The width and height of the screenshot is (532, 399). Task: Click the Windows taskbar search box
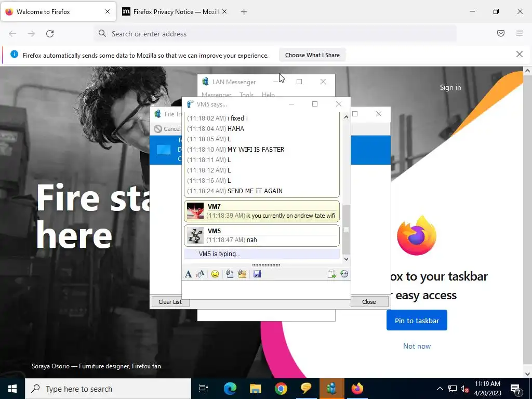coord(108,389)
